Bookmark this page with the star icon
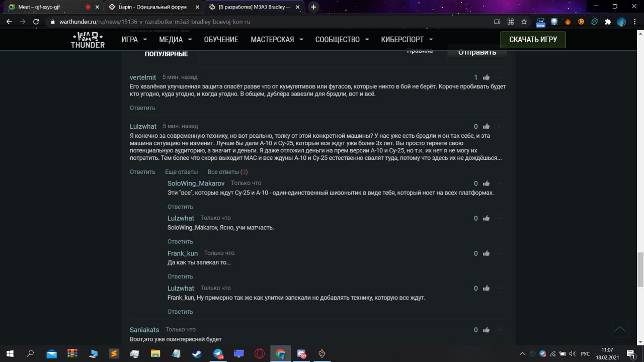The height and width of the screenshot is (362, 644). coord(524,22)
